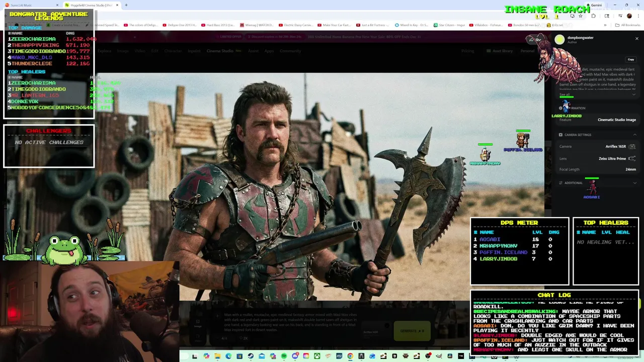Open the 'Just a Bit Fortress' bookmark
Viewport: 644px width, 362px height.
click(372, 25)
